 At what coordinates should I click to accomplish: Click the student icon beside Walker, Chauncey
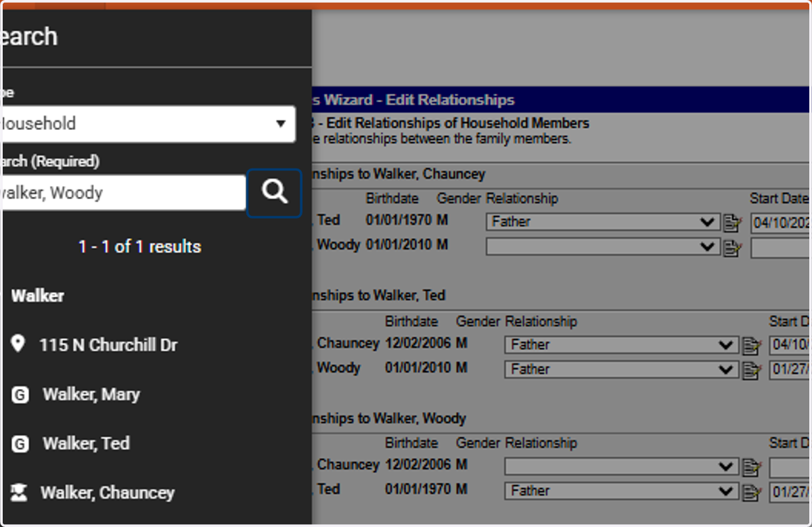[20, 493]
